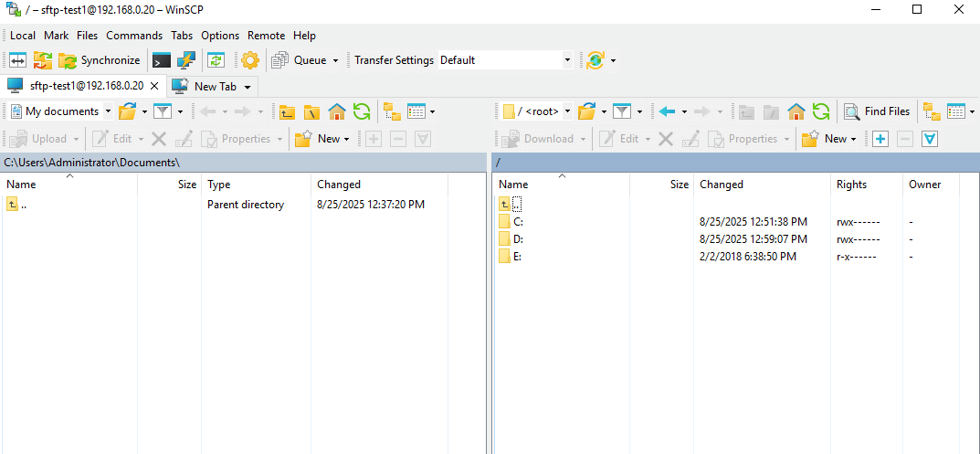Viewport: 980px width, 454px height.
Task: Expand the New Tab dropdown arrow
Action: (248, 87)
